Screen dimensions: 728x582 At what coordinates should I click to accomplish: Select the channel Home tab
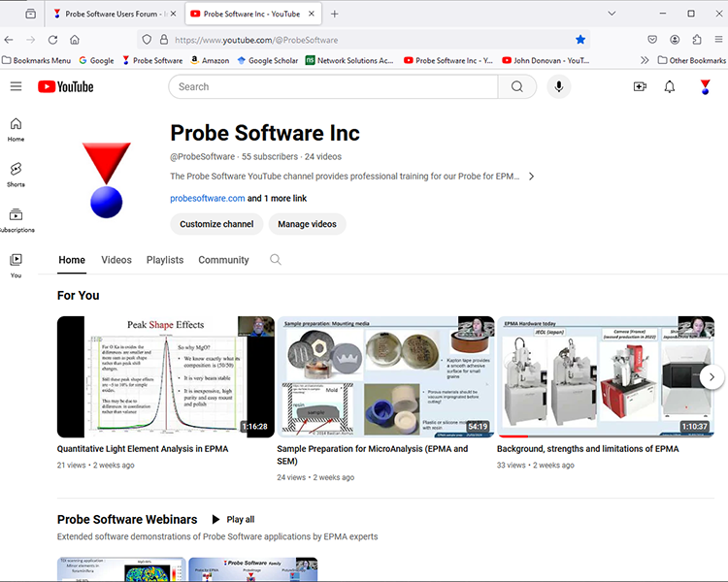click(72, 260)
